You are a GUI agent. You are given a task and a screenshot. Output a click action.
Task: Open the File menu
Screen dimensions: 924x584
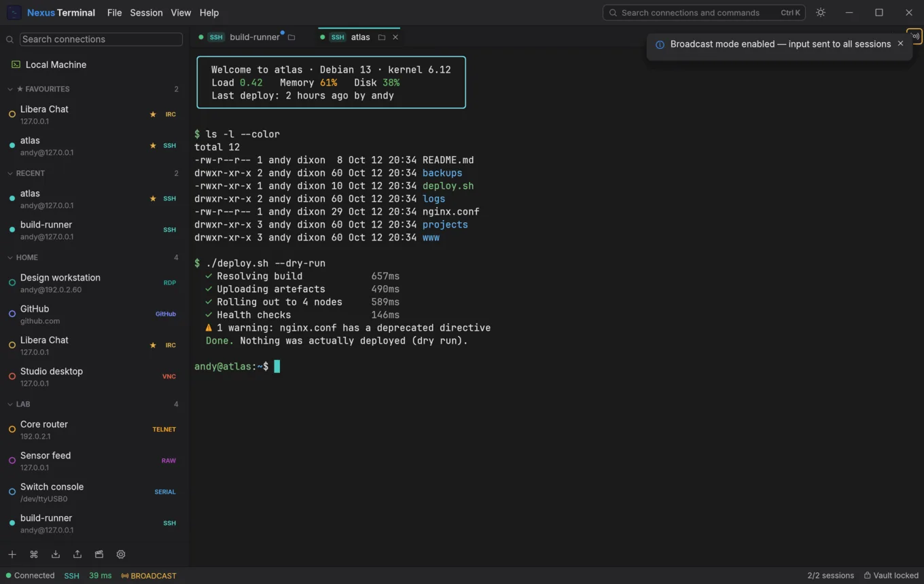(x=114, y=12)
